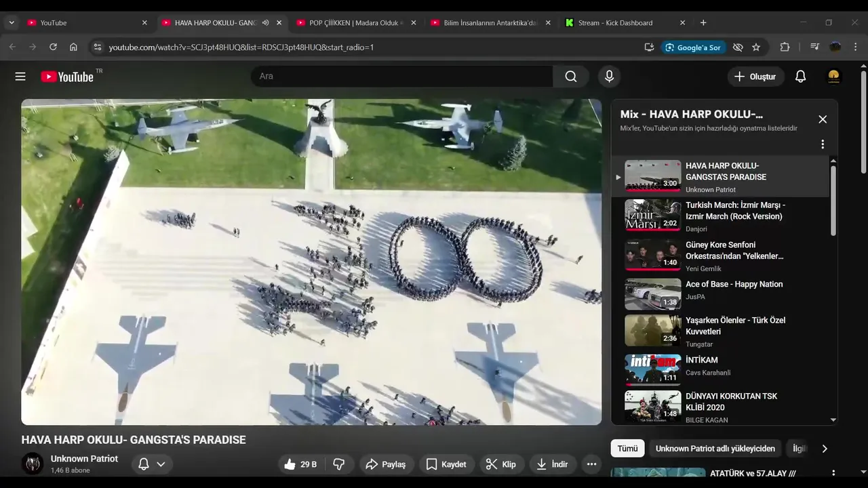Viewport: 868px width, 488px height.
Task: View site information icon in address bar
Action: pyautogui.click(x=97, y=47)
